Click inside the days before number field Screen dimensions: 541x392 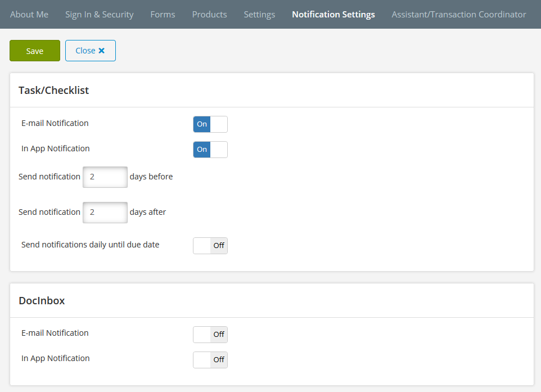pos(105,177)
